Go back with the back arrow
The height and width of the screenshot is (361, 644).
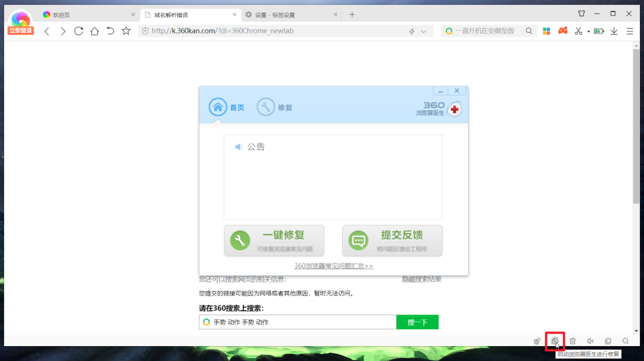47,31
